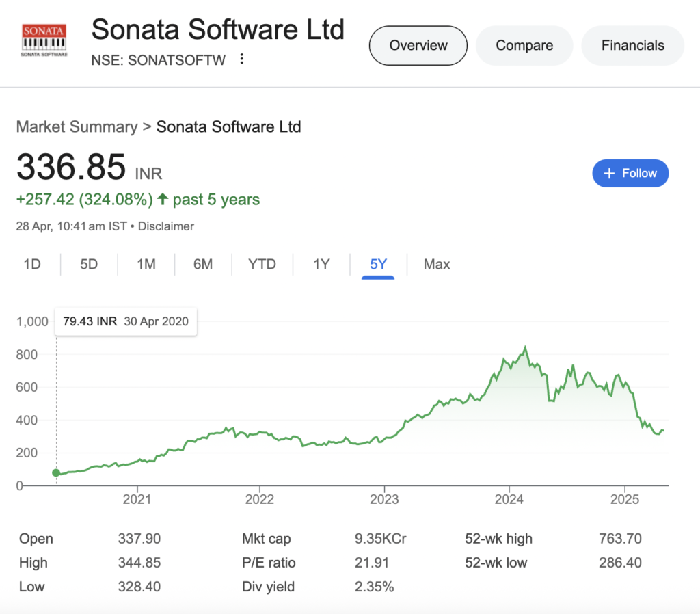The height and width of the screenshot is (614, 700).
Task: Click the chart peak near 2024
Action: tap(525, 348)
